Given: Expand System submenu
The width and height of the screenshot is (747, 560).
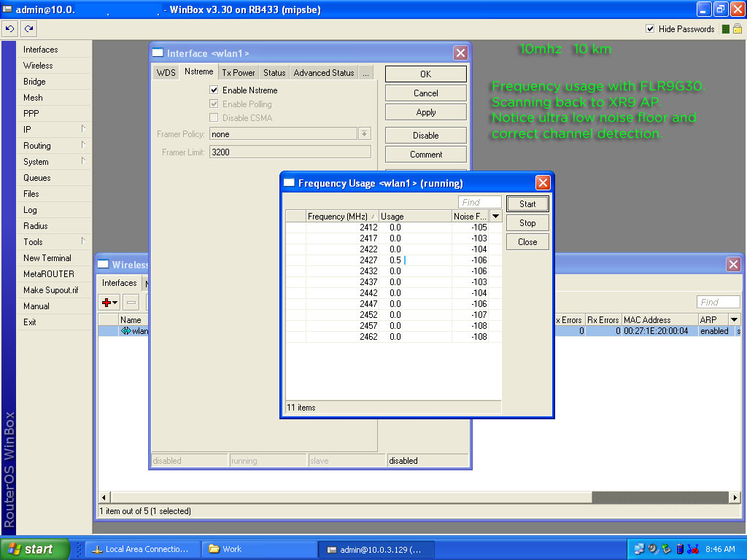Looking at the screenshot, I should [x=83, y=161].
